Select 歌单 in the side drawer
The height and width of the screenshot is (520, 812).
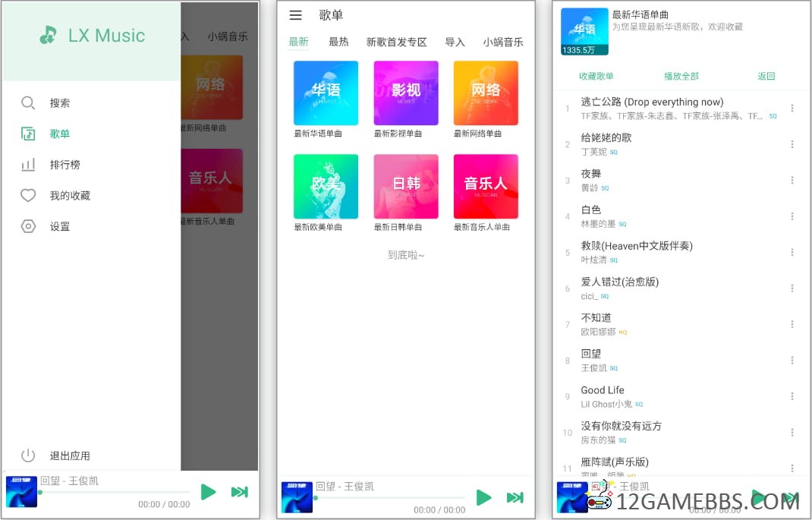pos(60,134)
